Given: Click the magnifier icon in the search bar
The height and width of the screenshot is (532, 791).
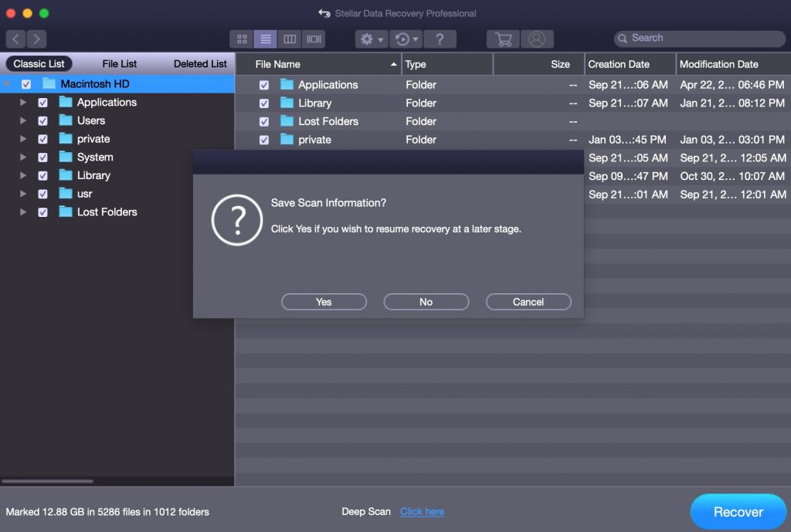Looking at the screenshot, I should point(623,39).
